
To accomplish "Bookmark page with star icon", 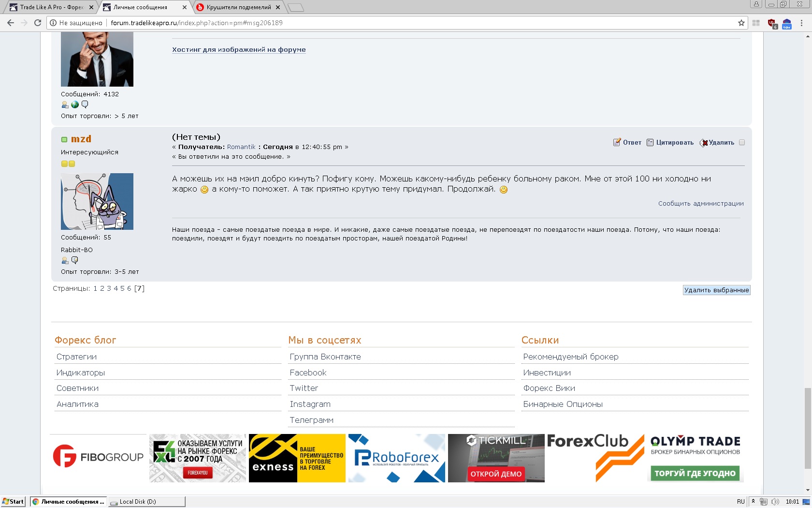I will [x=741, y=23].
